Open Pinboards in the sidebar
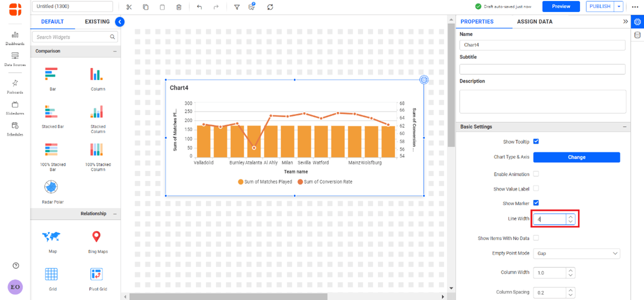The height and width of the screenshot is (300, 644). point(15,87)
